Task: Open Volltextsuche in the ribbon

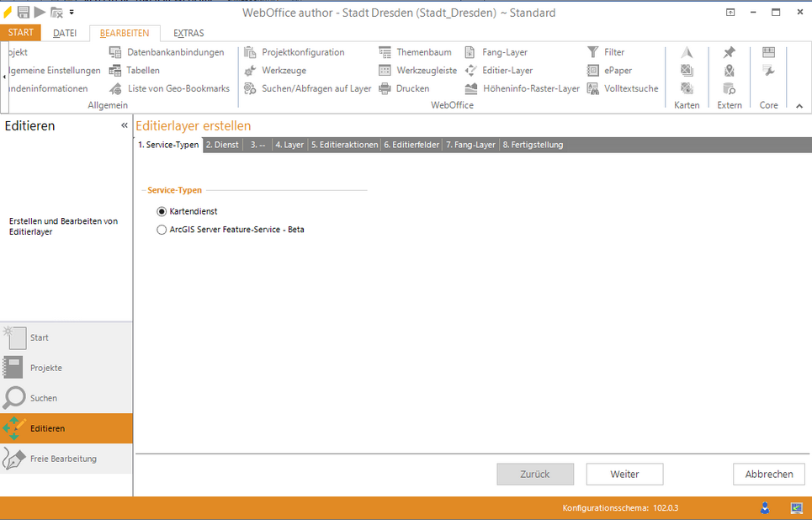Action: tap(623, 88)
